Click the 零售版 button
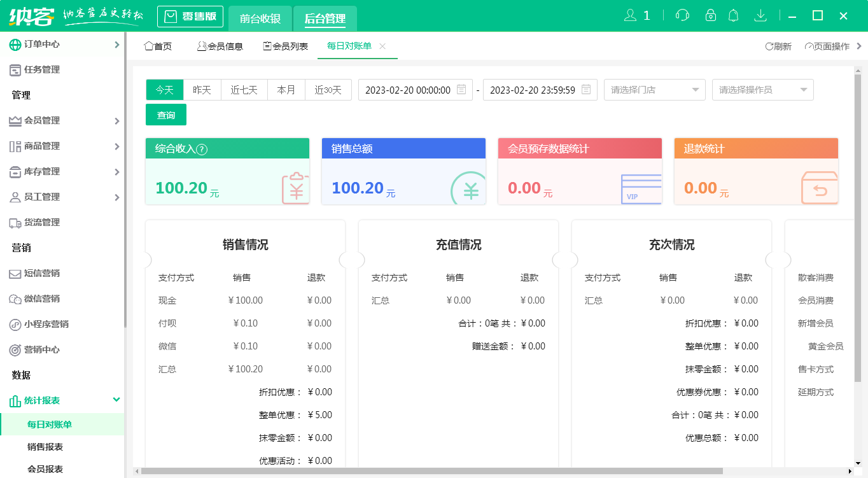Image resolution: width=868 pixels, height=478 pixels. pos(190,17)
